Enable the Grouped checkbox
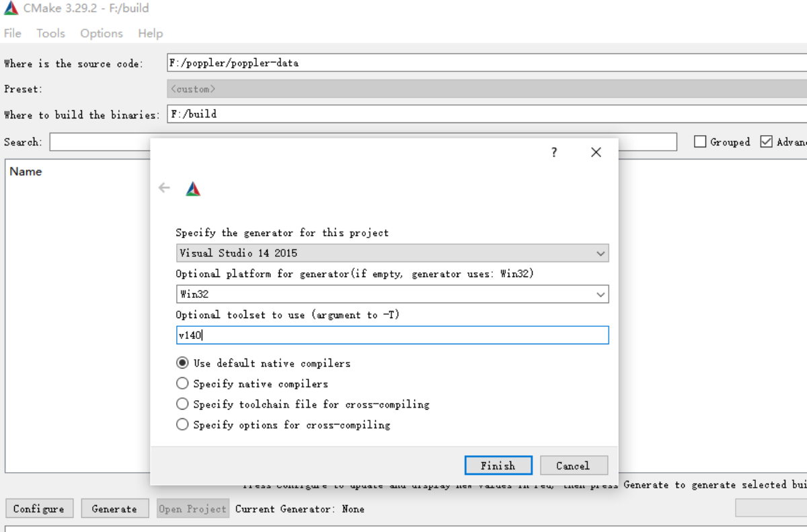 coord(700,142)
